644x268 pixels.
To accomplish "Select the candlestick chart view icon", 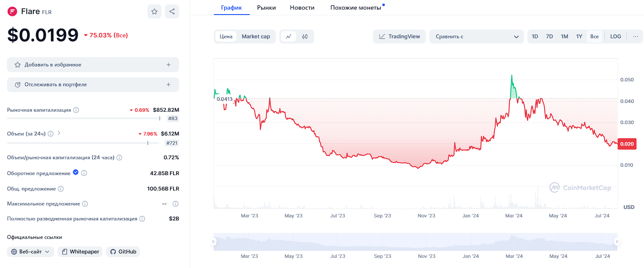I will coord(305,37).
